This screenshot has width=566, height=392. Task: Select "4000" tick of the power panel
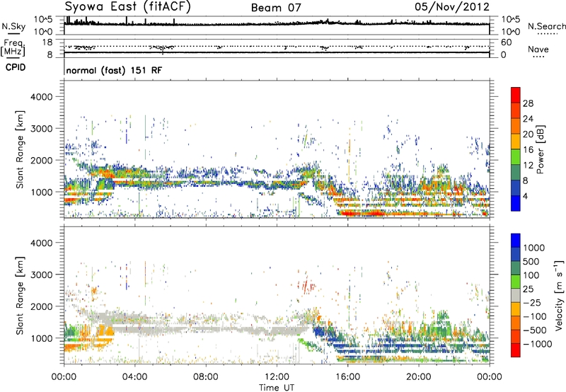click(41, 97)
